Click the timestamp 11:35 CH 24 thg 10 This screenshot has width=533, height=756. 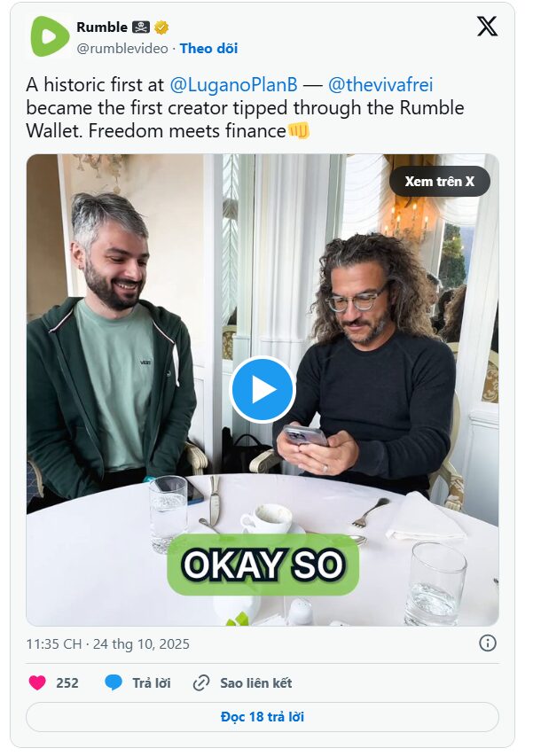coord(107,644)
